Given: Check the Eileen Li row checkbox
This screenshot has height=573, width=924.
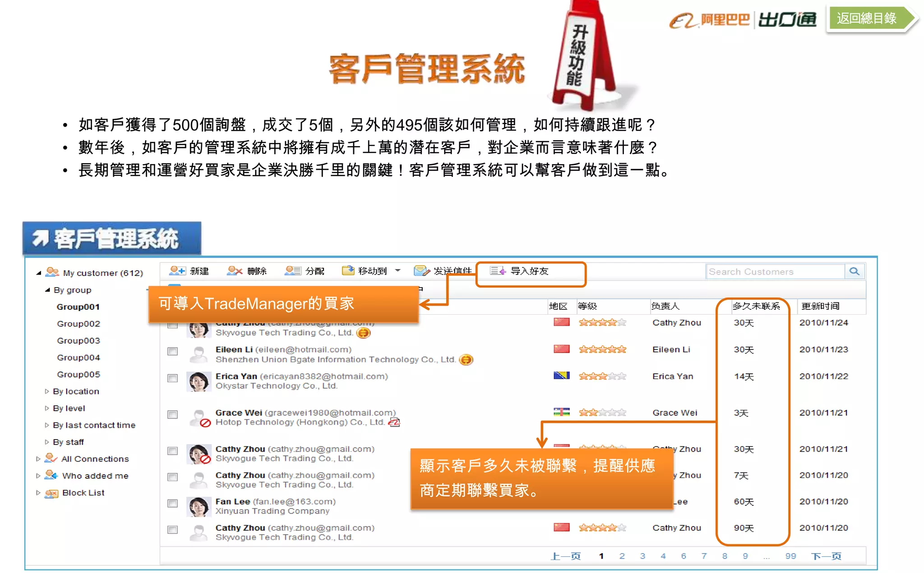Looking at the screenshot, I should 172,351.
